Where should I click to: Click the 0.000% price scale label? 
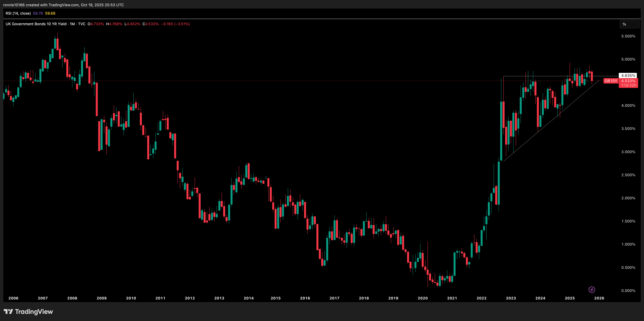pos(628,291)
